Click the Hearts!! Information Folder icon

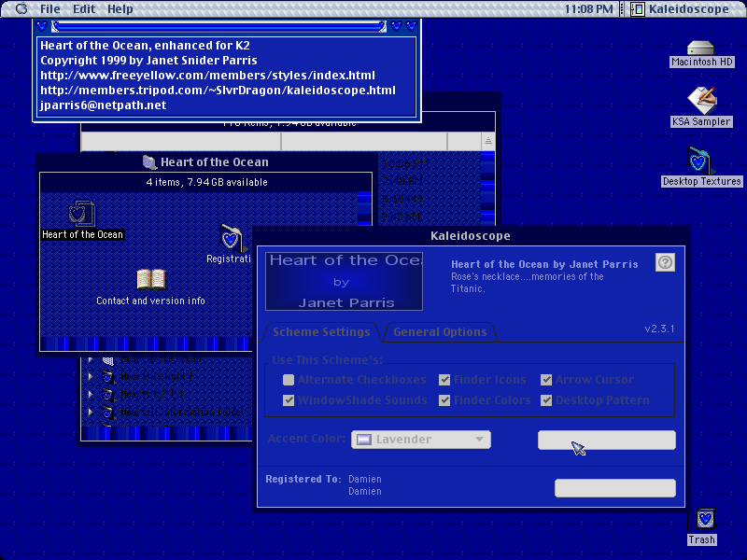[107, 412]
